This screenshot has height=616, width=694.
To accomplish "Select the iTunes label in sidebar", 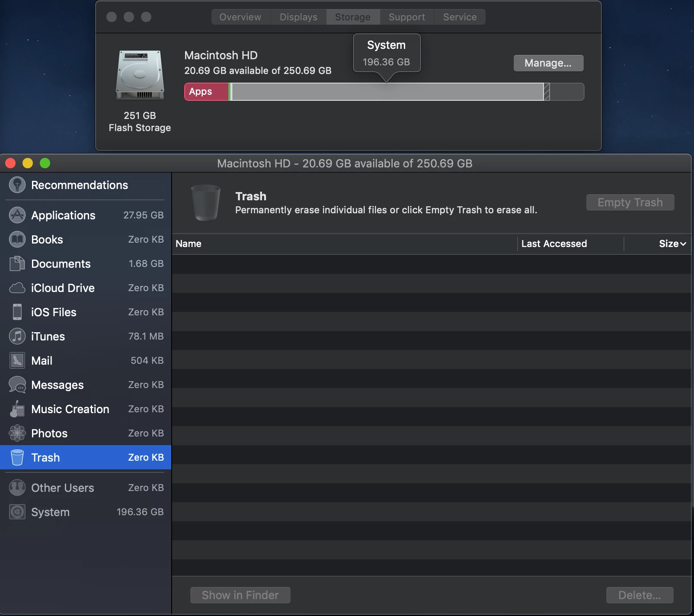I will pyautogui.click(x=48, y=336).
